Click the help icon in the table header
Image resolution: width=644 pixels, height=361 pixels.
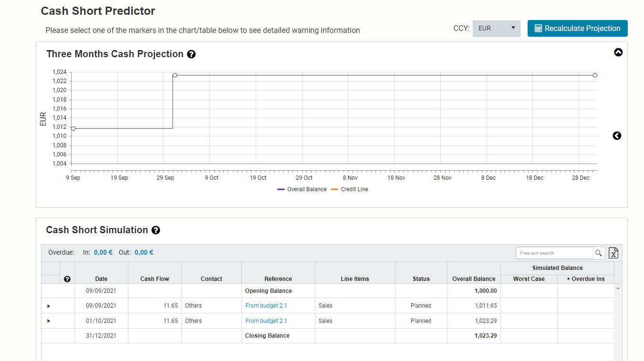[x=67, y=279]
